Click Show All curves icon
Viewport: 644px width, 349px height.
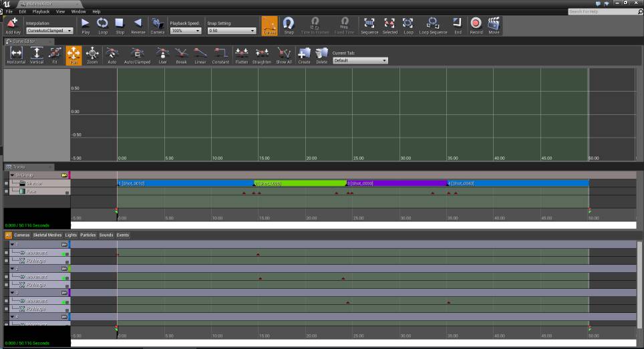pyautogui.click(x=284, y=55)
